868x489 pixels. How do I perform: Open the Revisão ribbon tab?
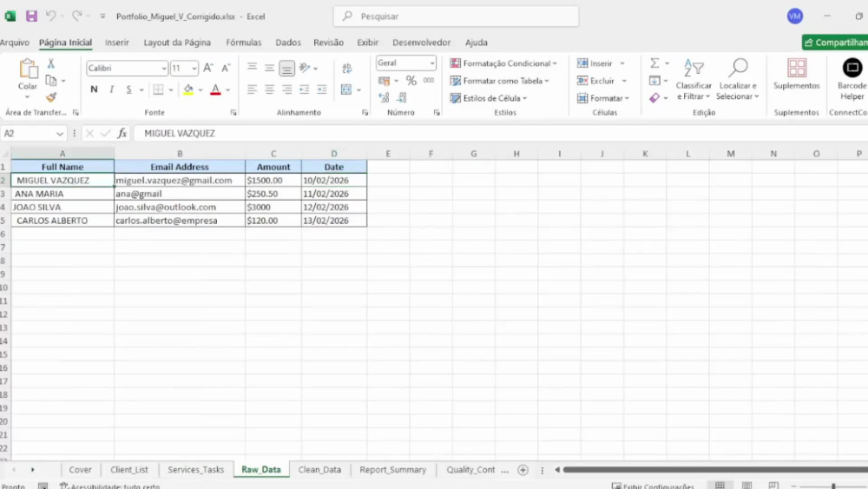click(328, 42)
